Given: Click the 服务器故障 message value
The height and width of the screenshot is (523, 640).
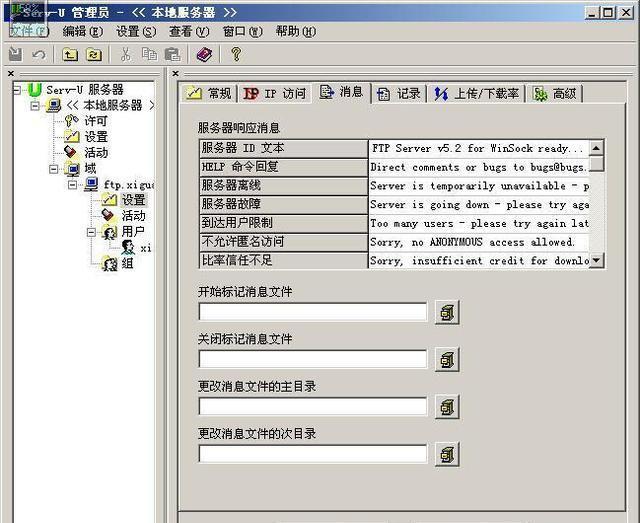Looking at the screenshot, I should coord(478,205).
